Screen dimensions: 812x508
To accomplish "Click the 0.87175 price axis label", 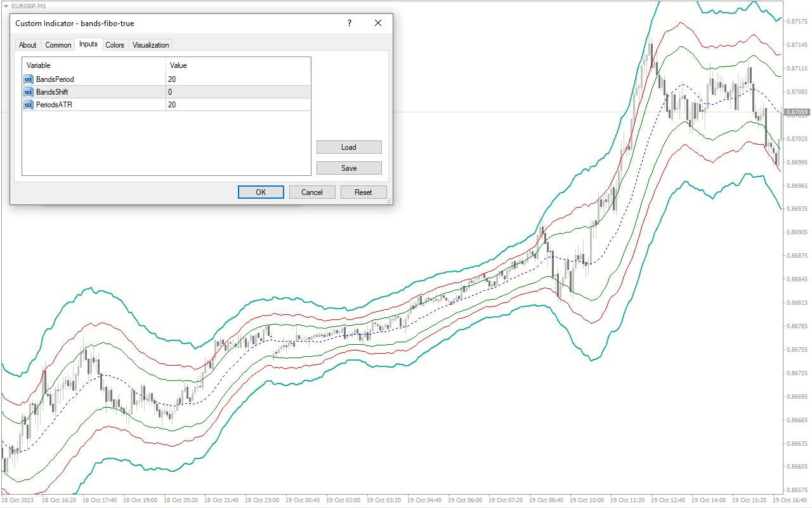I will tap(797, 22).
